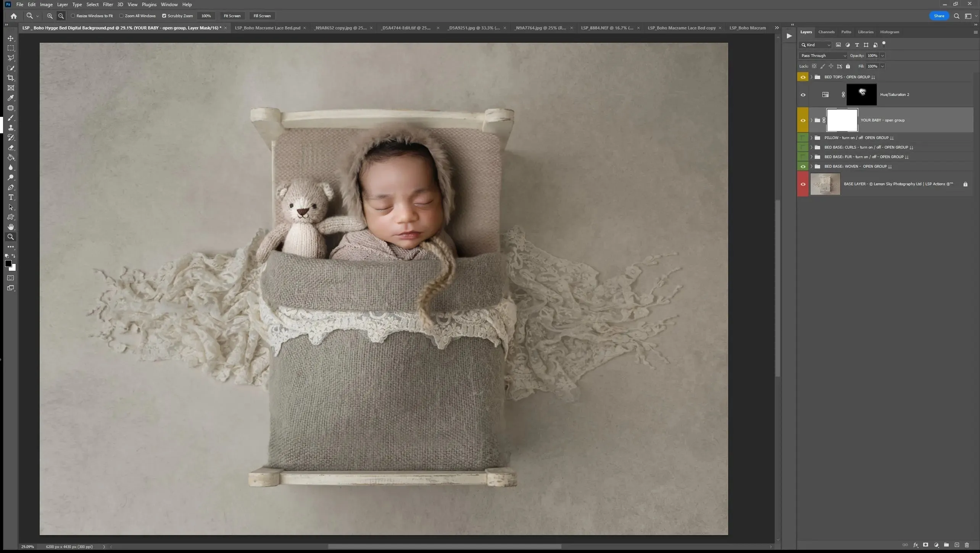Select the Hand tool
This screenshot has width=980, height=553.
[11, 227]
